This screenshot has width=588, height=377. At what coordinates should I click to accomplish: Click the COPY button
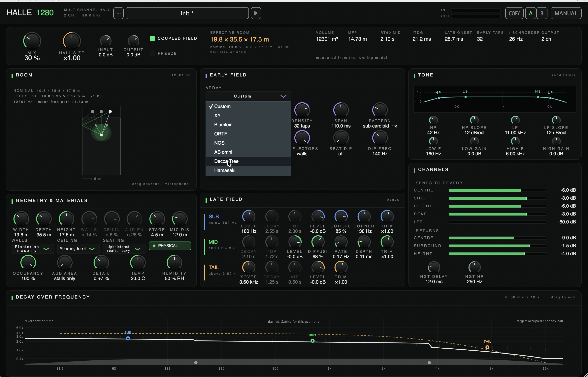click(x=514, y=13)
